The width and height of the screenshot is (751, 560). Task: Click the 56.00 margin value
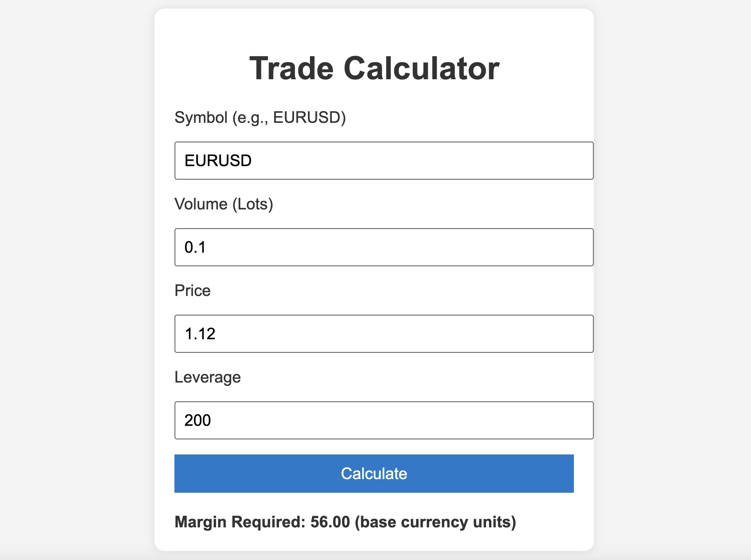pos(330,522)
